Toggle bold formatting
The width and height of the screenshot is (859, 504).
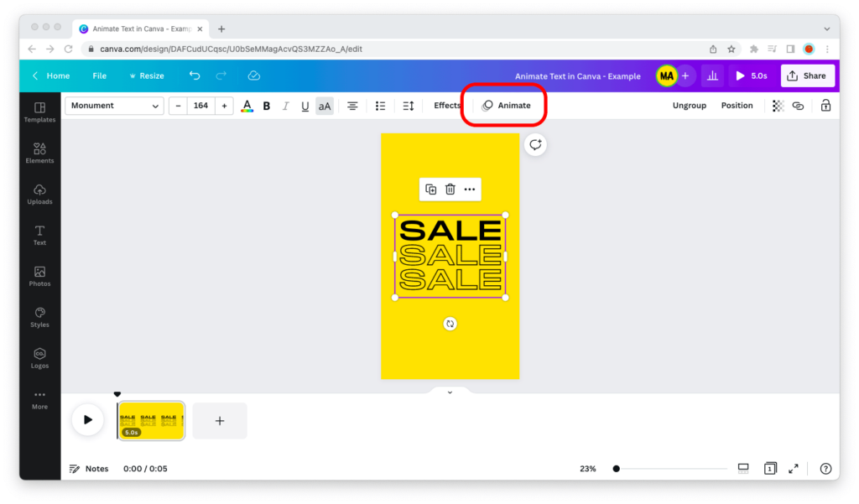pyautogui.click(x=267, y=106)
